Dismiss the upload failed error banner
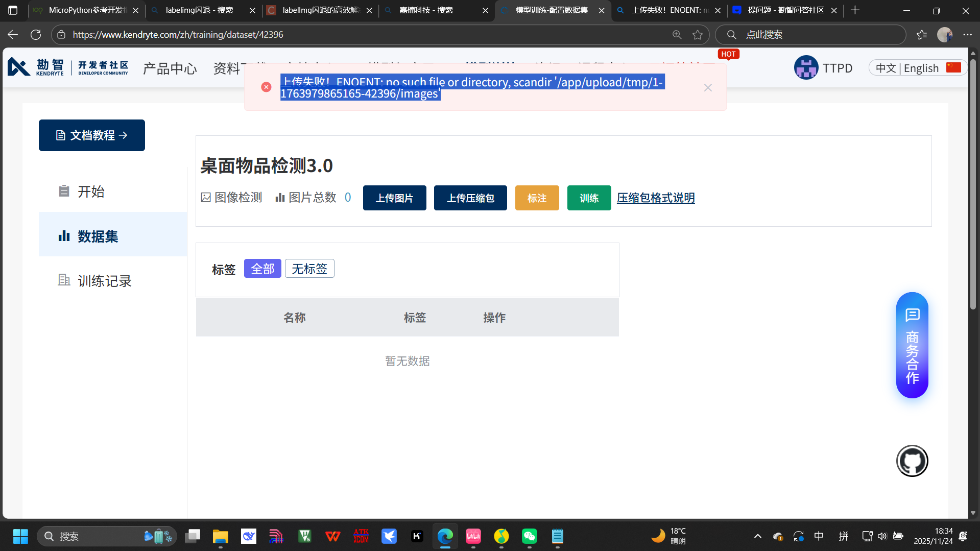The width and height of the screenshot is (980, 551). tap(707, 88)
